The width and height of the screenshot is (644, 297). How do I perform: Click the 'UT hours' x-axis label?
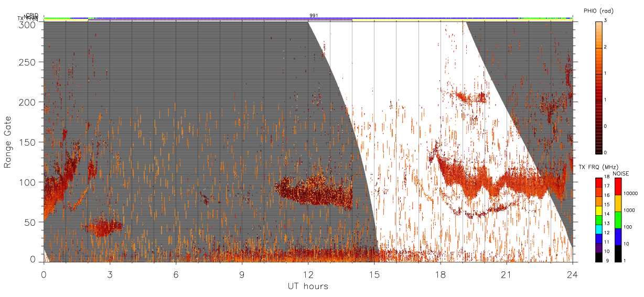point(308,286)
